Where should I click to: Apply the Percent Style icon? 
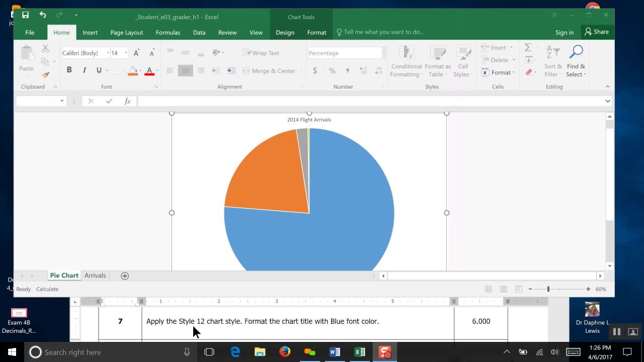[332, 71]
